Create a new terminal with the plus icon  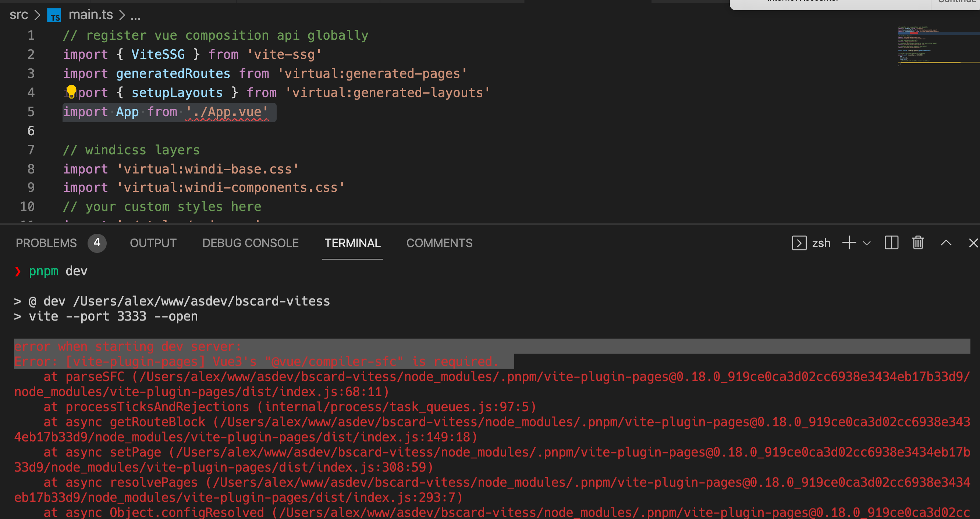pos(849,243)
